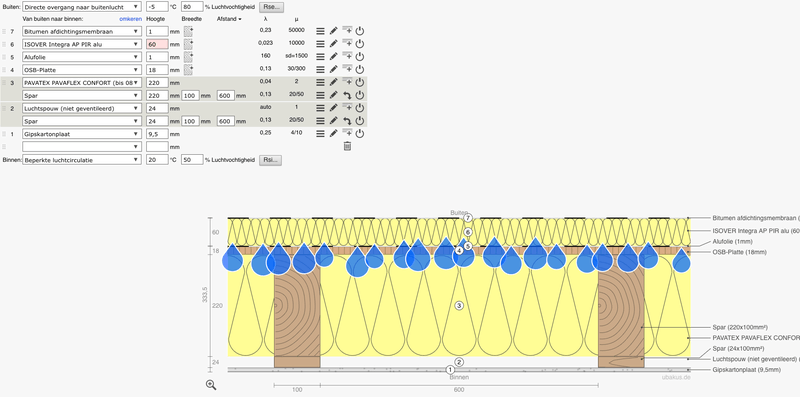The height and width of the screenshot is (397, 800).
Task: Edit 220 mm Spar with pencil icon
Action: [334, 95]
